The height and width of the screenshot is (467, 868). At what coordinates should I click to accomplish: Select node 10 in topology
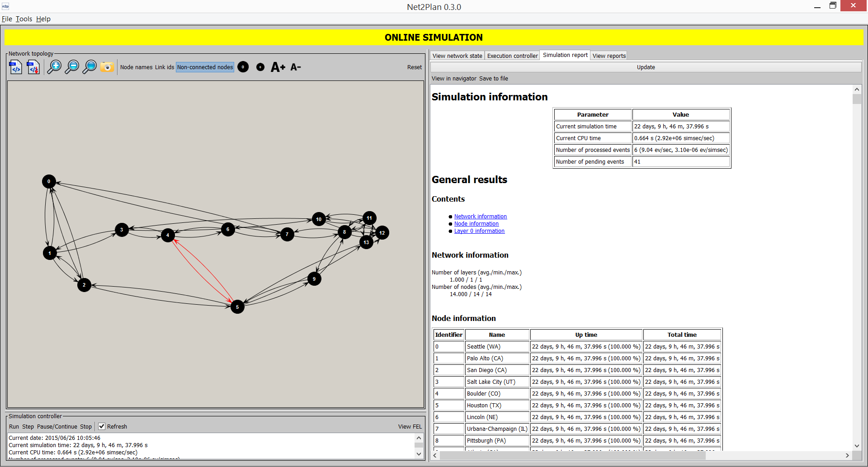(x=319, y=219)
